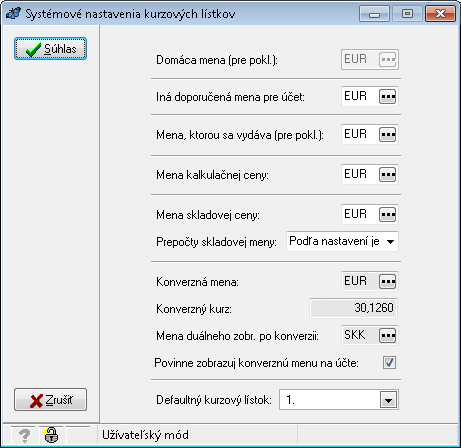Expand Prepočty skladovej meny dropdown
Viewport: 461px width, 448px height.
(390, 242)
